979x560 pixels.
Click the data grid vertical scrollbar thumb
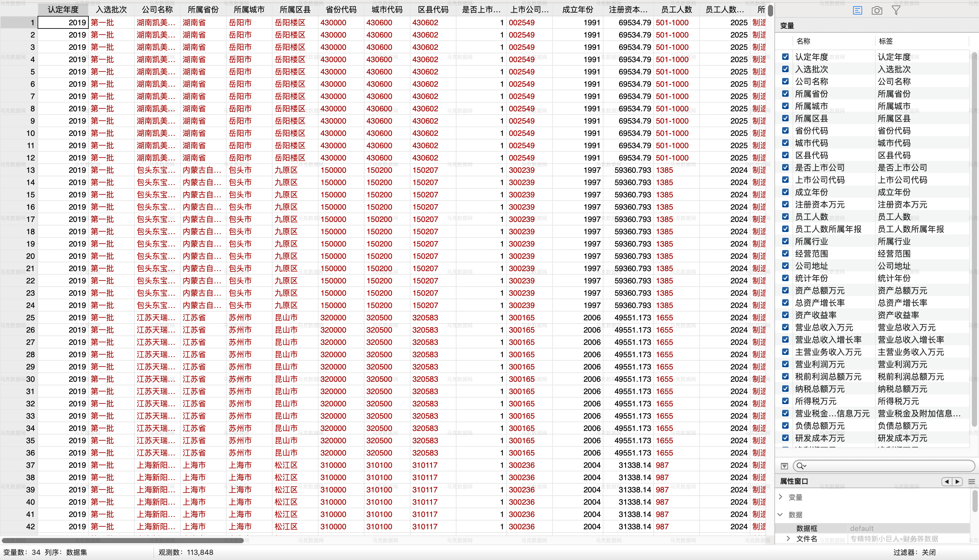(x=771, y=10)
